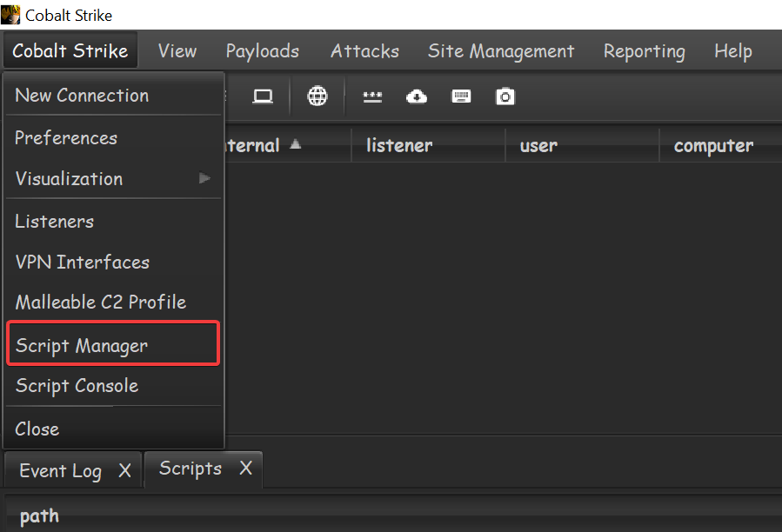This screenshot has height=532, width=782.
Task: Open the camera screenshots icon
Action: pyautogui.click(x=505, y=96)
